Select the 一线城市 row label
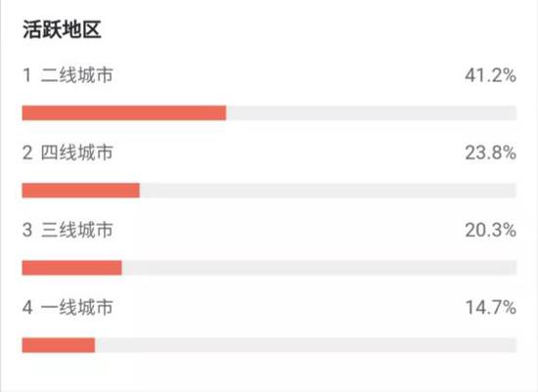Image resolution: width=538 pixels, height=392 pixels. pyautogui.click(x=77, y=307)
